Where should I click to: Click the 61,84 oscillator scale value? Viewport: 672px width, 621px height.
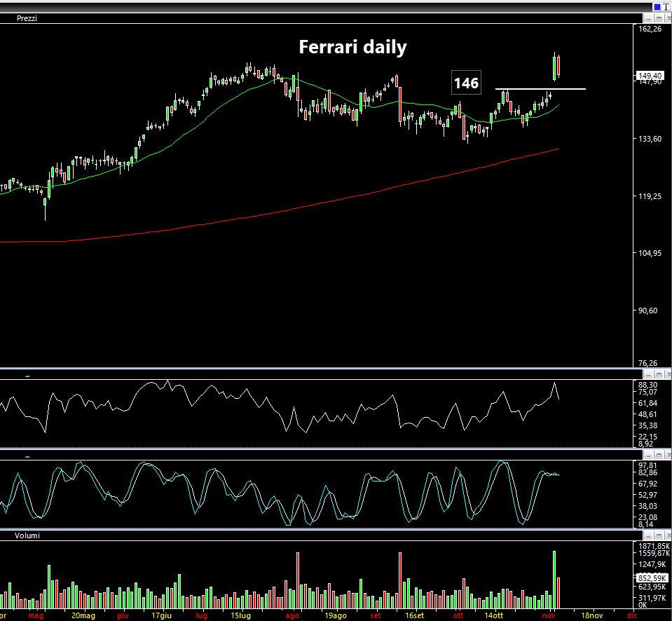(647, 403)
